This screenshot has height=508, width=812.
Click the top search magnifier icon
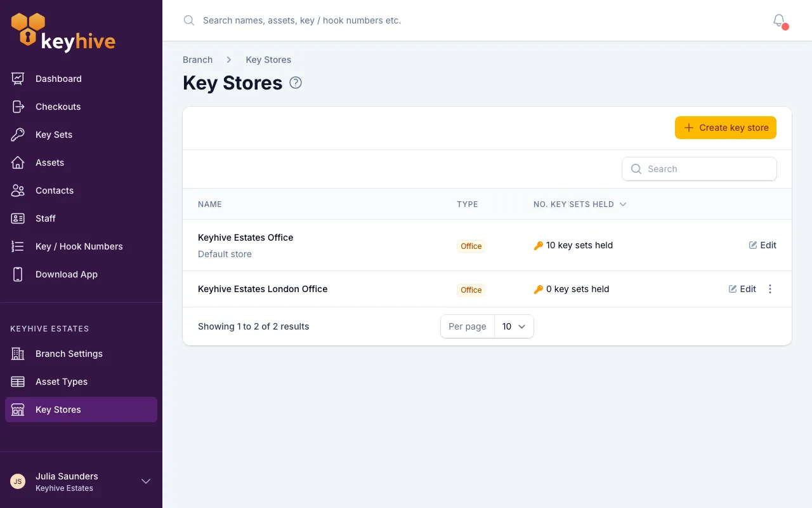click(188, 20)
